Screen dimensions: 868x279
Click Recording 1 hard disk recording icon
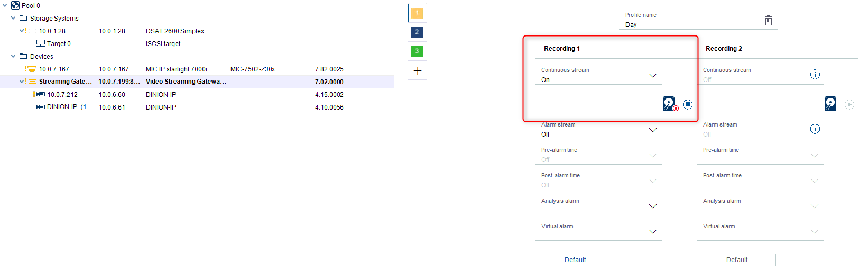point(670,104)
